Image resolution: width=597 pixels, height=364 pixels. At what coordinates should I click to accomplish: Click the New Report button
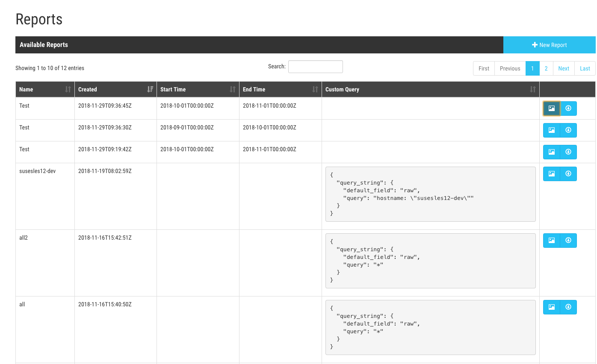(549, 45)
